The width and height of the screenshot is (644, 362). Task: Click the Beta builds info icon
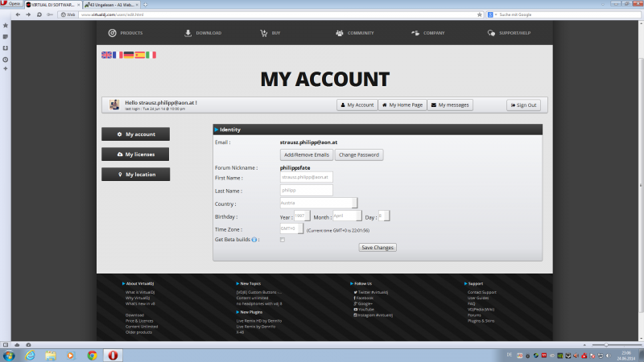tap(255, 240)
